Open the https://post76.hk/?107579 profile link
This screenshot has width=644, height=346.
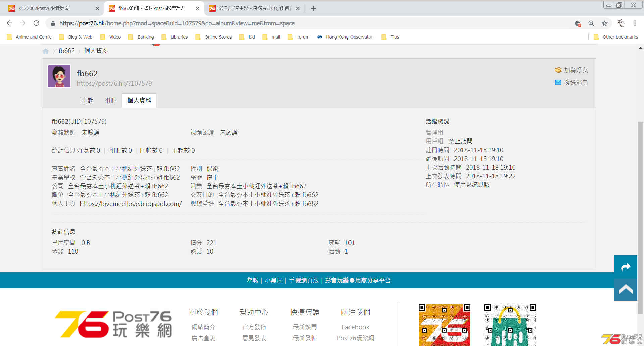[114, 83]
